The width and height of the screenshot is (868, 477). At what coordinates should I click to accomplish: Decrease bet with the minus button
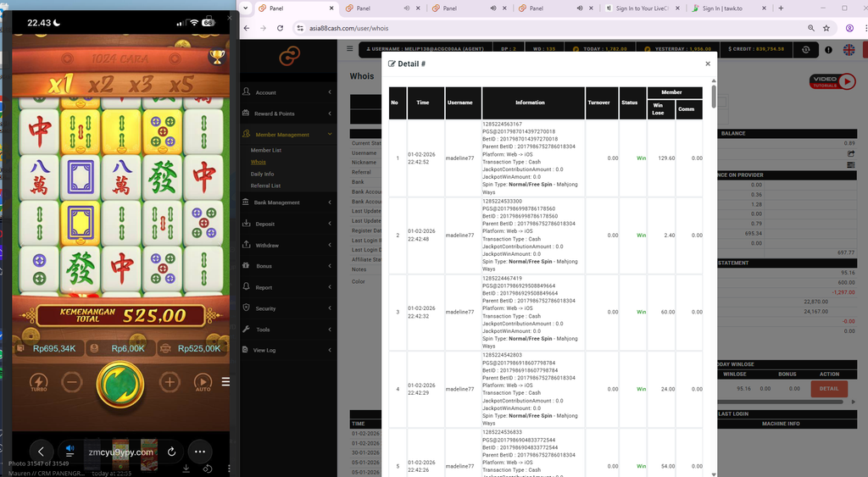[x=72, y=382]
